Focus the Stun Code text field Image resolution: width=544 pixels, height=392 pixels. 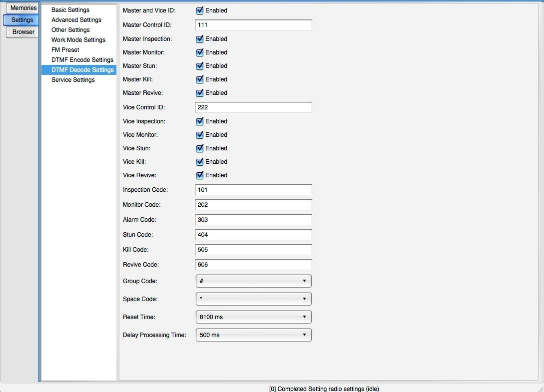coord(253,235)
